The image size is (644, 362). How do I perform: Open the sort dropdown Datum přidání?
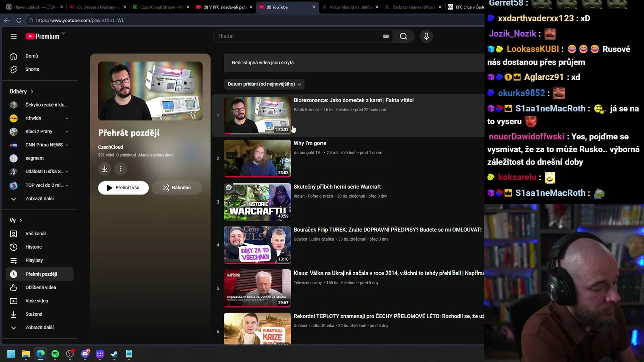(265, 84)
